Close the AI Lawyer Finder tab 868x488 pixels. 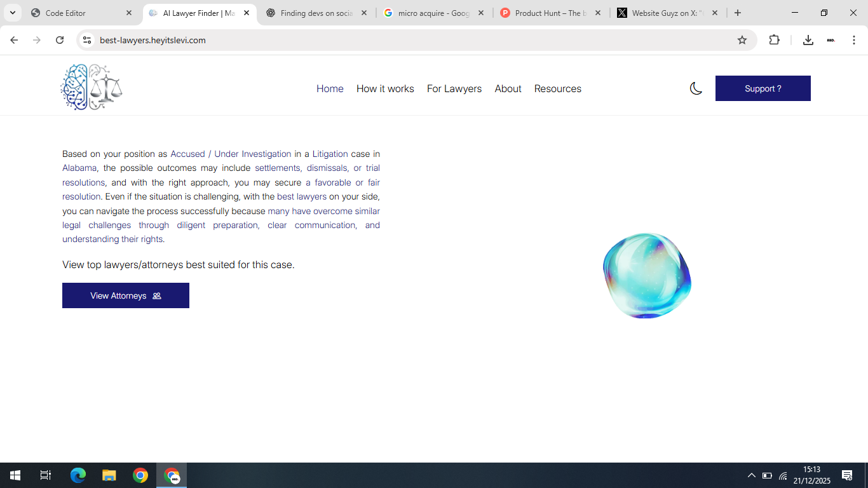tap(247, 13)
